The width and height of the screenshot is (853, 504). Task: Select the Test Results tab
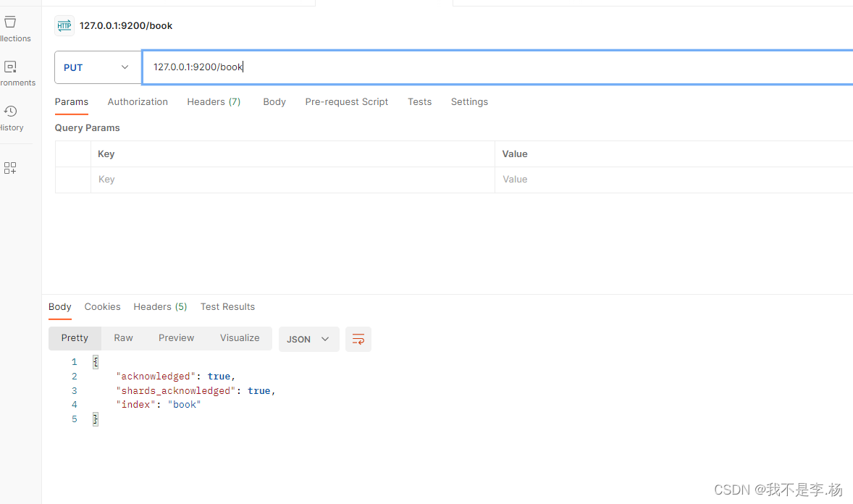pyautogui.click(x=227, y=306)
